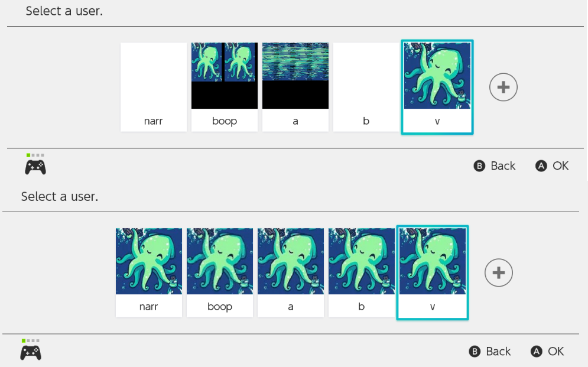Add a new user via the top plus icon
Viewport: 588px width, 367px height.
click(503, 87)
